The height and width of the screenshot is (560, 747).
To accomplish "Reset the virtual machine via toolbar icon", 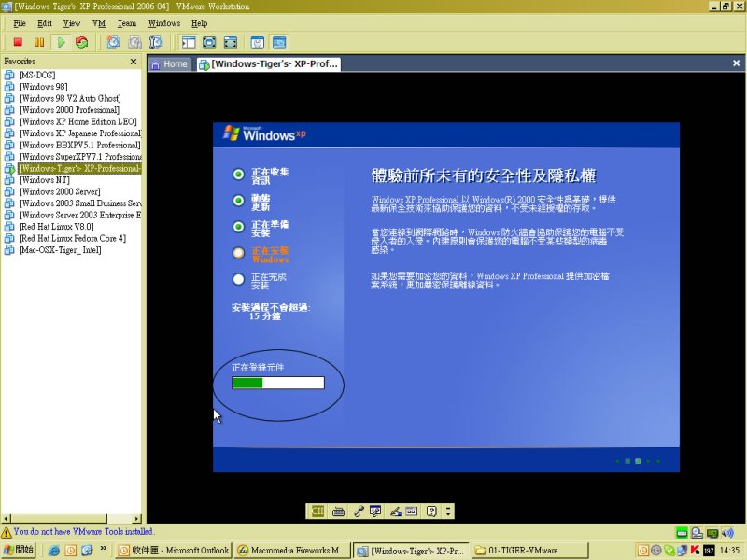I will (82, 42).
